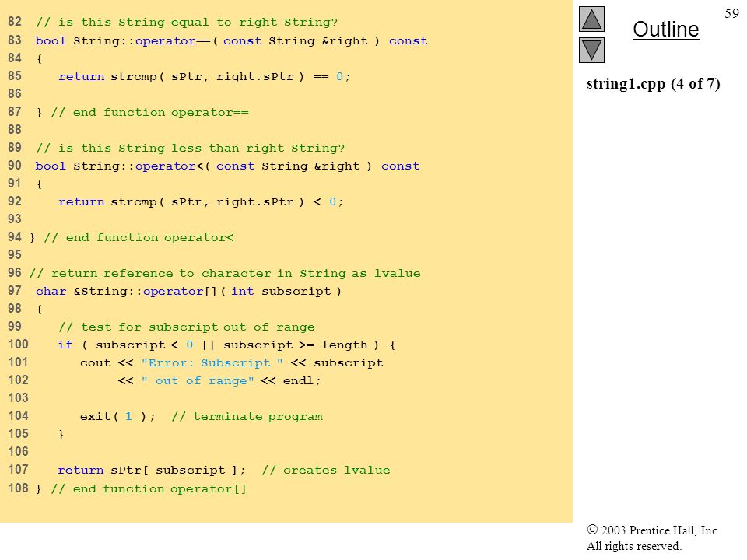Click line 83 operator== declaration
This screenshot has width=747, height=560.
[x=231, y=41]
